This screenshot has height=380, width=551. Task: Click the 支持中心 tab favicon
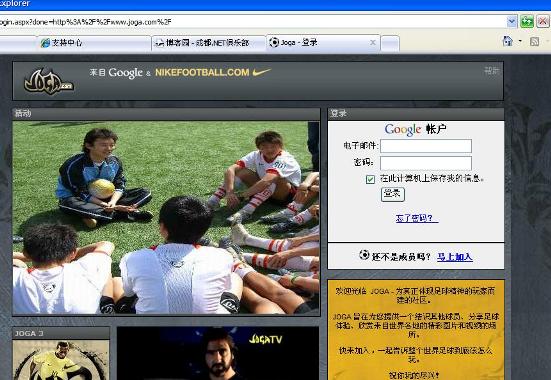45,43
